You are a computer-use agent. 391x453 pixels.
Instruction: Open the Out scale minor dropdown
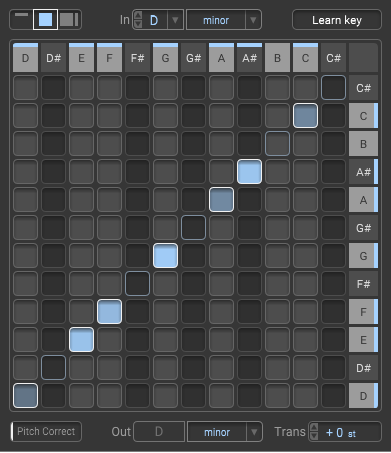coord(225,432)
